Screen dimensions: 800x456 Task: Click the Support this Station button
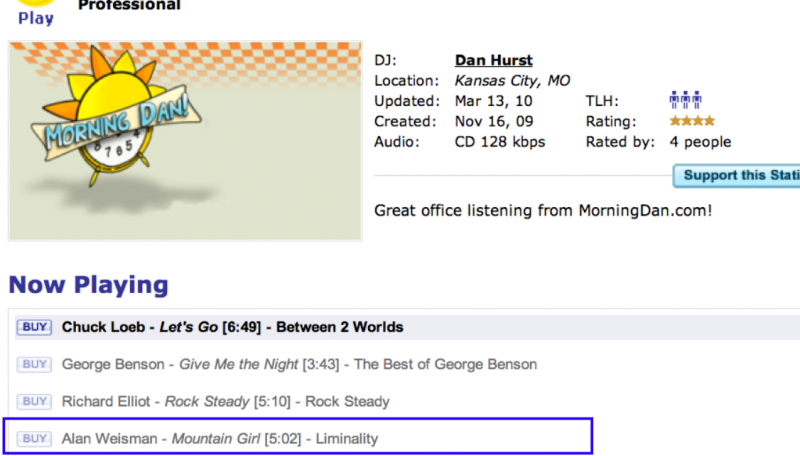740,176
